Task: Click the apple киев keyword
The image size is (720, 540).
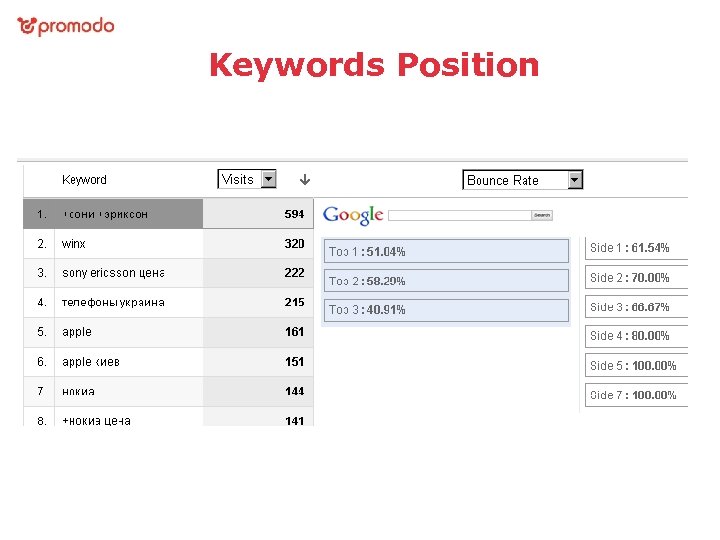Action: (91, 362)
